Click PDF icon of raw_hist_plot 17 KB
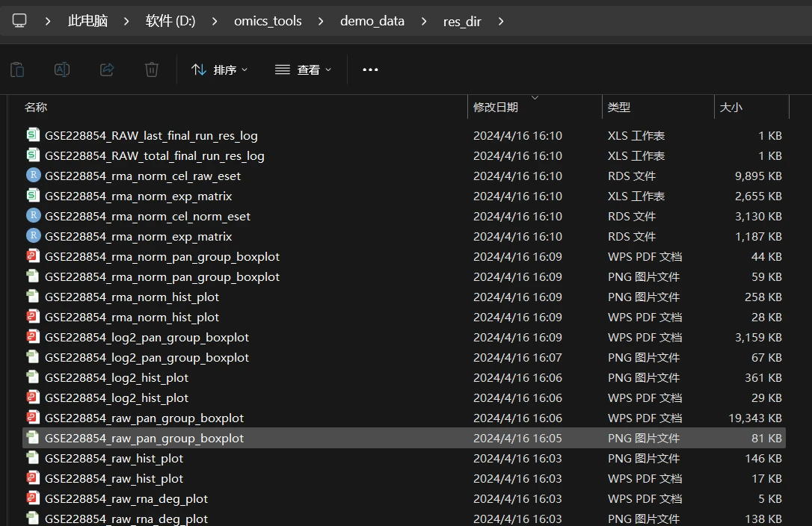 [33, 478]
